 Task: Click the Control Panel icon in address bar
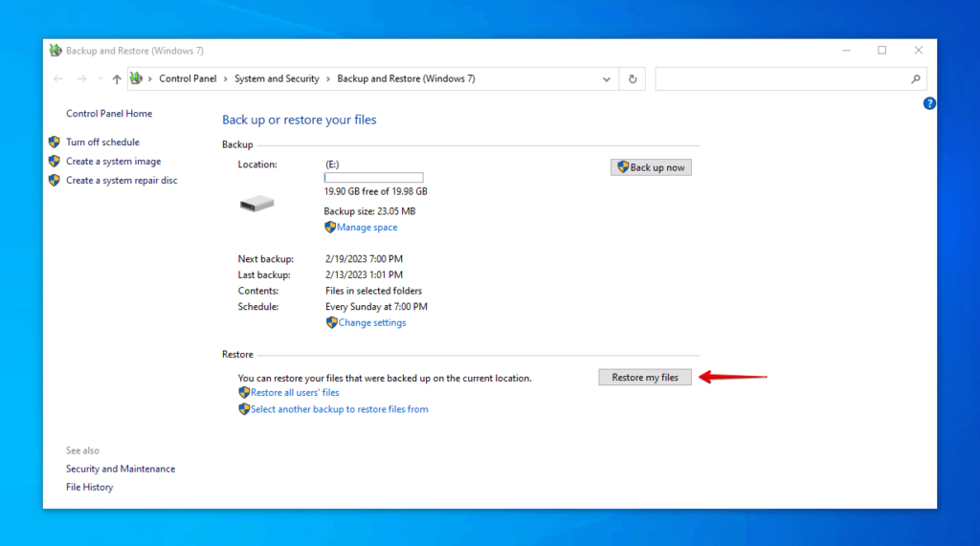point(137,79)
